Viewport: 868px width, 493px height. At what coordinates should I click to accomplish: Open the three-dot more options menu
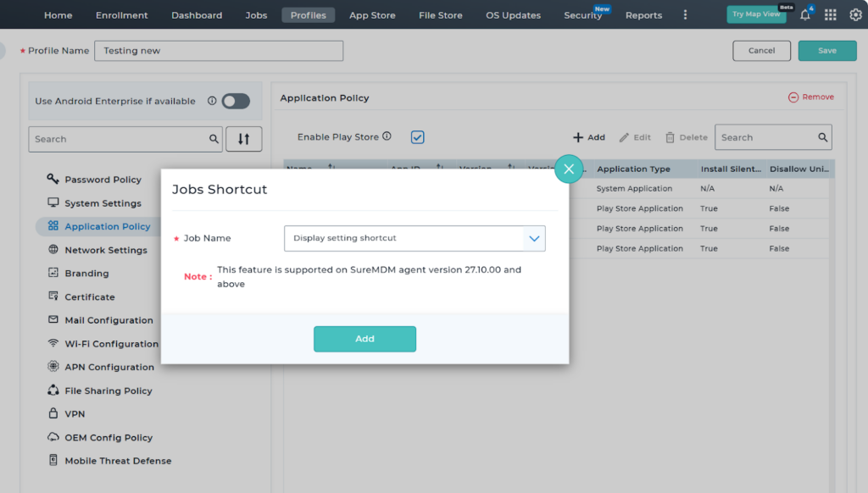point(685,15)
